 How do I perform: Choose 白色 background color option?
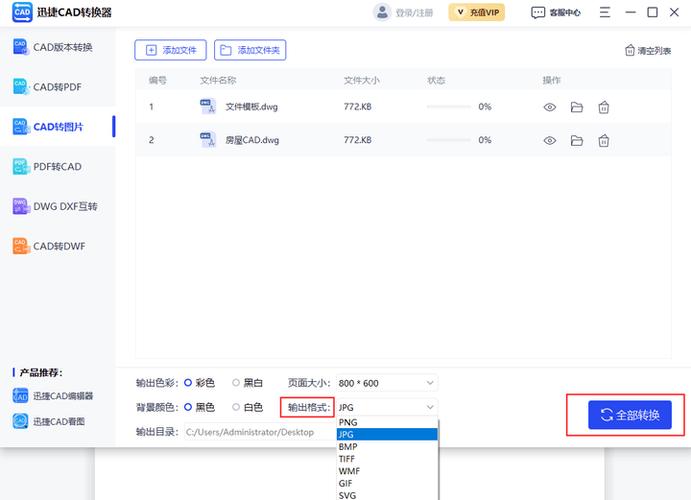(236, 407)
